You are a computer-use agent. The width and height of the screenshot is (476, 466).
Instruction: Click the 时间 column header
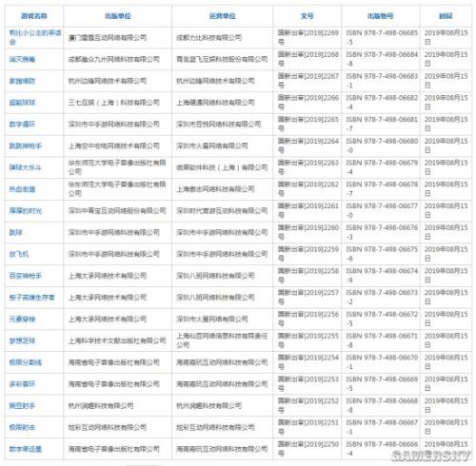pyautogui.click(x=446, y=16)
